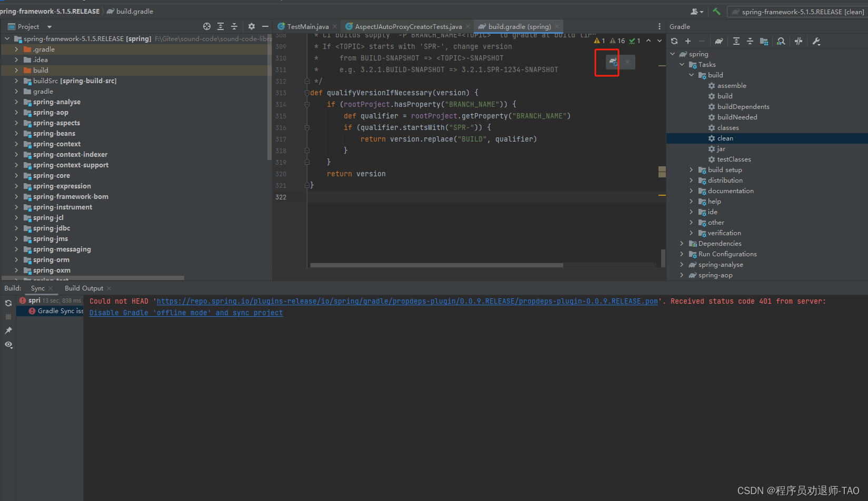The height and width of the screenshot is (501, 868).
Task: Open the user account dropdown icon
Action: [x=697, y=12]
